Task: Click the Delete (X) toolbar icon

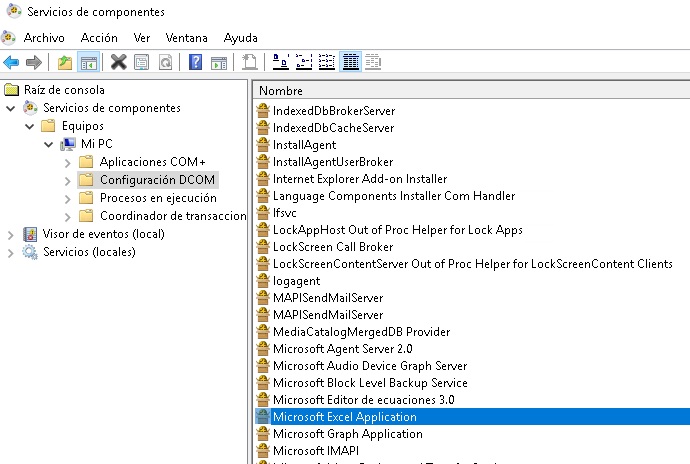Action: [x=118, y=62]
